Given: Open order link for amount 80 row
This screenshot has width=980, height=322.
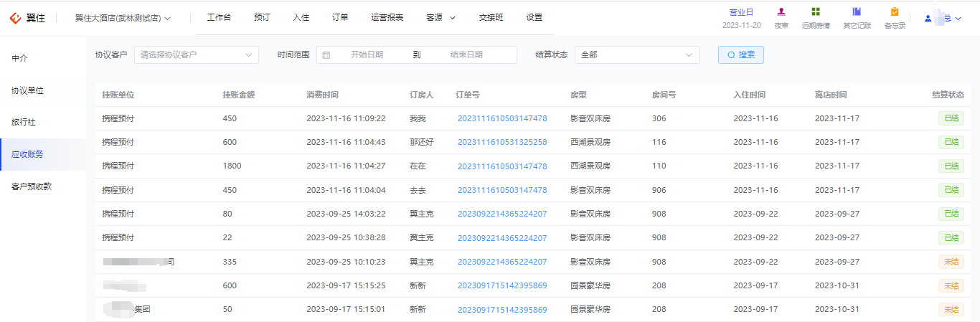Looking at the screenshot, I should point(502,214).
